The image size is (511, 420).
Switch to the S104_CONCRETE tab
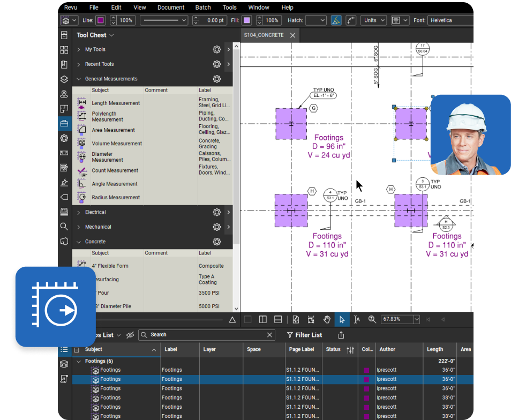(x=264, y=35)
